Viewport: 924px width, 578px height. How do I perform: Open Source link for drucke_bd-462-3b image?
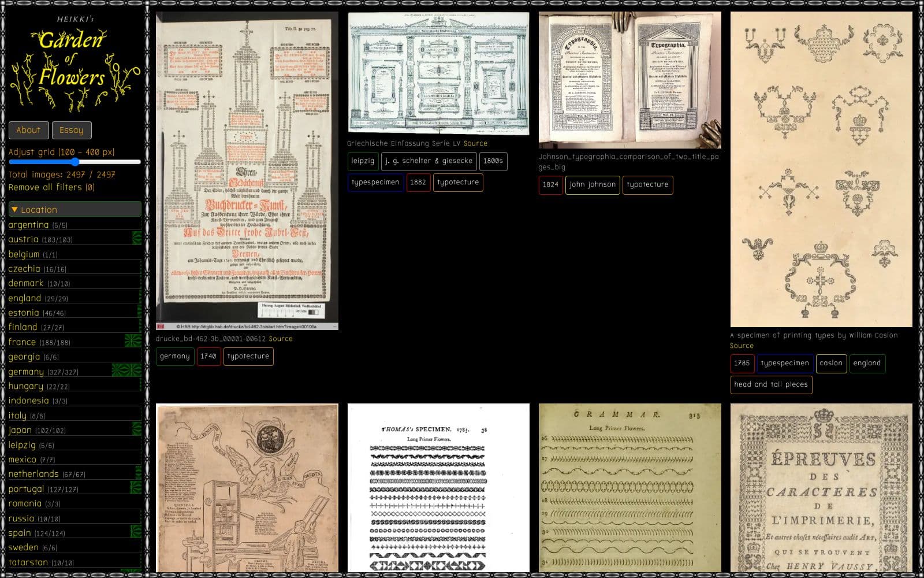pos(281,339)
